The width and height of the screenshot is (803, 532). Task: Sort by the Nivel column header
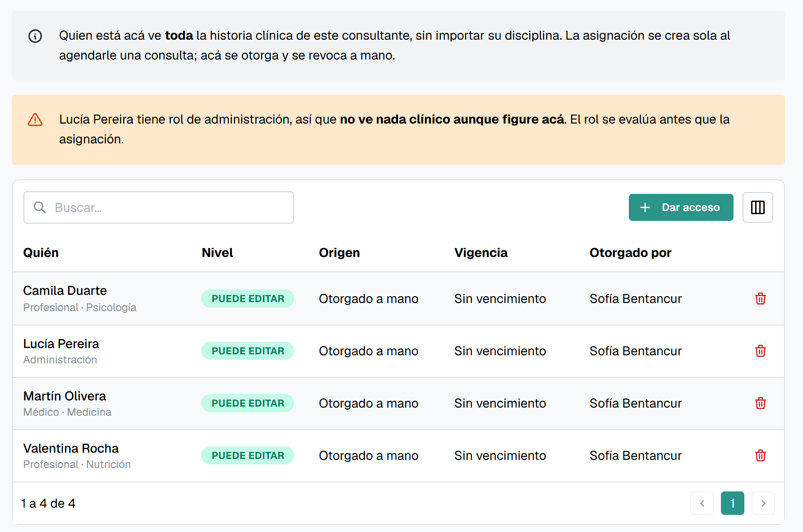coord(217,252)
